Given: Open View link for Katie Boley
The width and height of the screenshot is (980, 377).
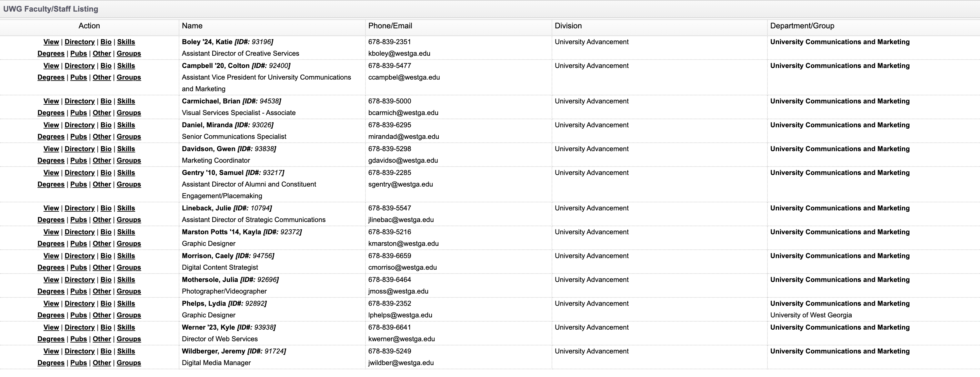Looking at the screenshot, I should point(51,42).
